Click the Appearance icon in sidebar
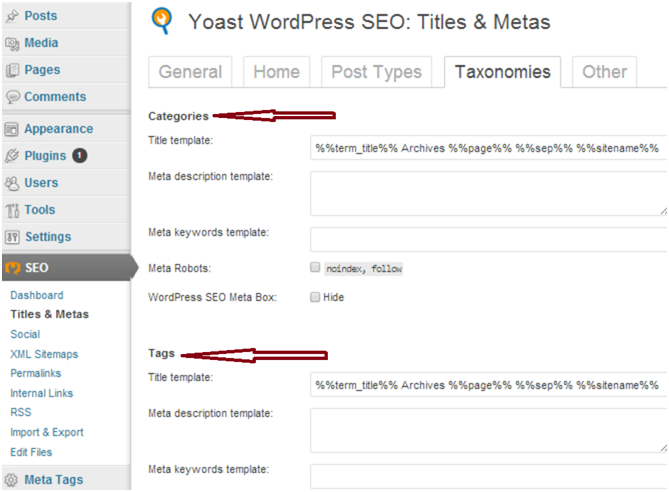 click(12, 129)
